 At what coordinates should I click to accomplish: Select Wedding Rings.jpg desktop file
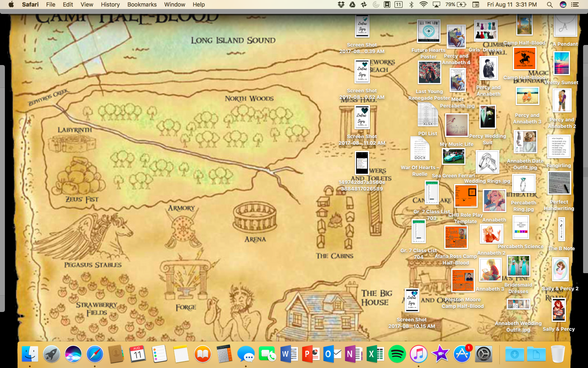click(x=487, y=162)
